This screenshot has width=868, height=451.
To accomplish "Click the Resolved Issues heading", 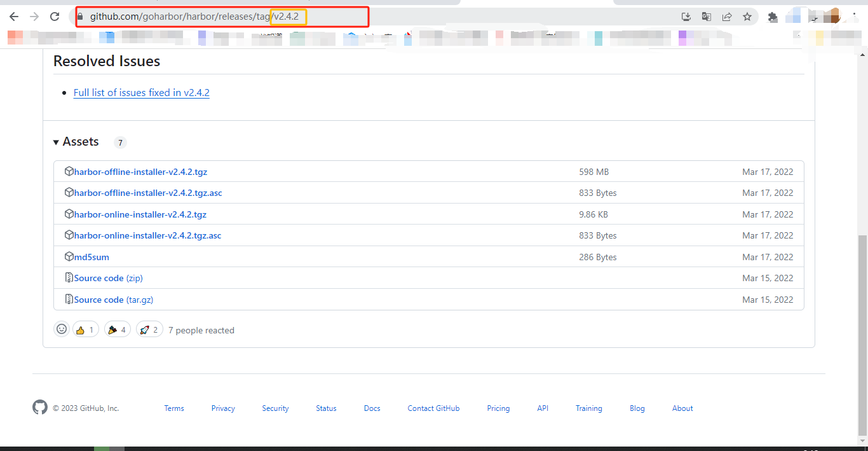I will (x=107, y=61).
